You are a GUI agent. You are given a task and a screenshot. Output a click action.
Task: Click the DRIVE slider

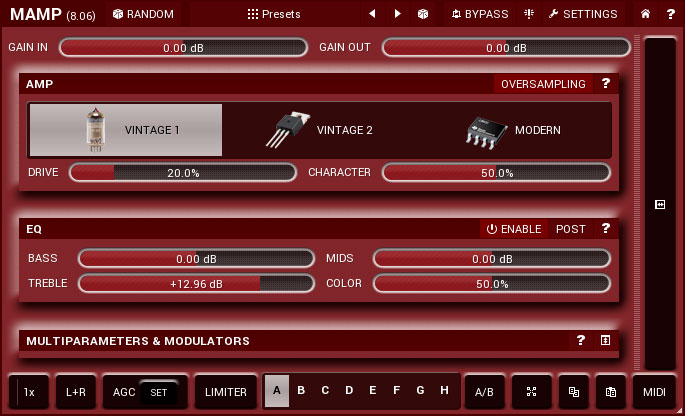click(x=183, y=173)
